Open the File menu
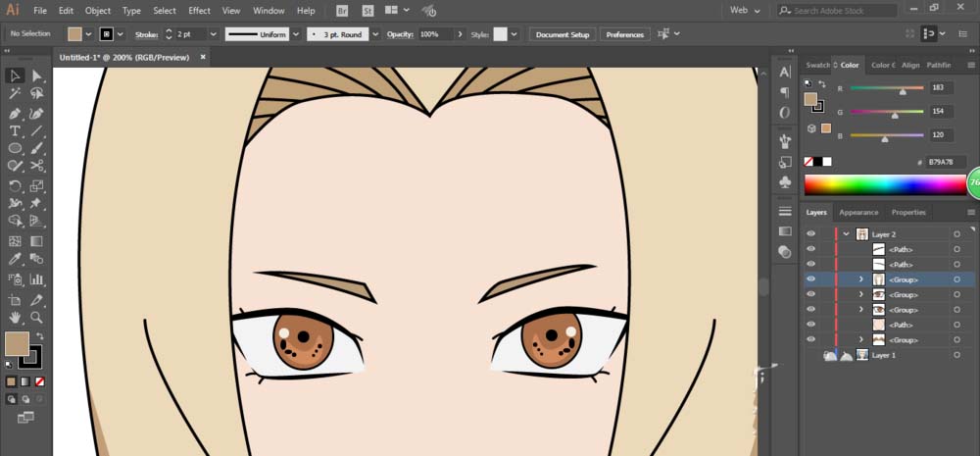The height and width of the screenshot is (456, 980). coord(40,11)
